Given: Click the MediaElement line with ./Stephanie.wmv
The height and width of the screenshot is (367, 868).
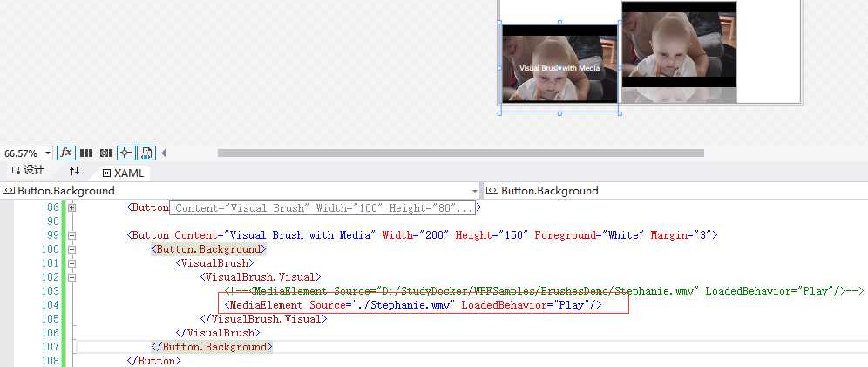Looking at the screenshot, I should tap(412, 305).
